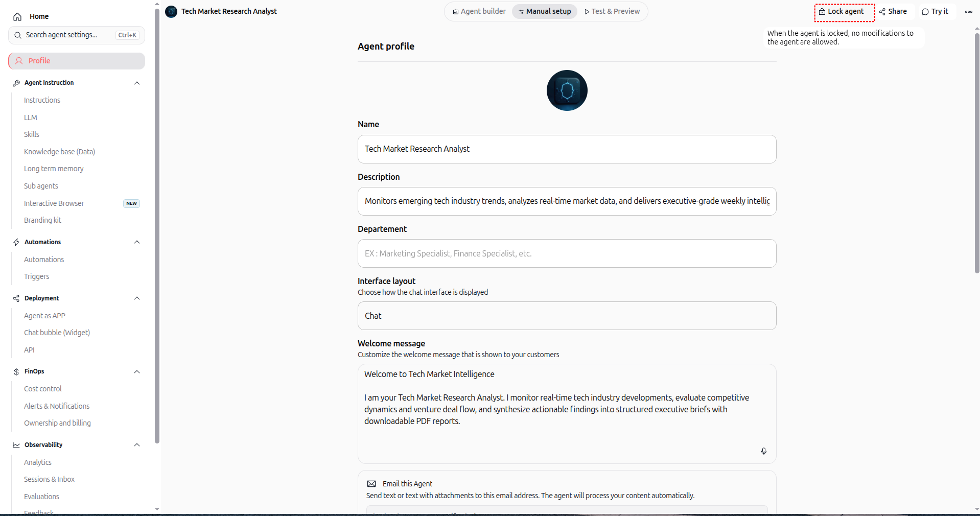Image resolution: width=980 pixels, height=516 pixels.
Task: Open the Triggers sidebar item
Action: click(37, 276)
